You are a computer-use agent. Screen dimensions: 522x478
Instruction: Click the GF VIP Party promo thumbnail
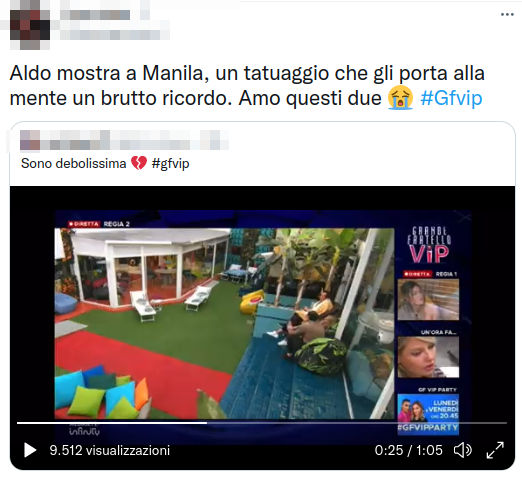point(428,414)
